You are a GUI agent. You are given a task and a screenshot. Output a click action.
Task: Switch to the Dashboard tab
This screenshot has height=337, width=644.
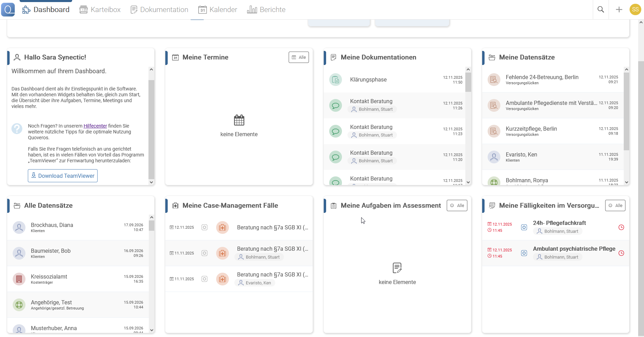point(46,10)
